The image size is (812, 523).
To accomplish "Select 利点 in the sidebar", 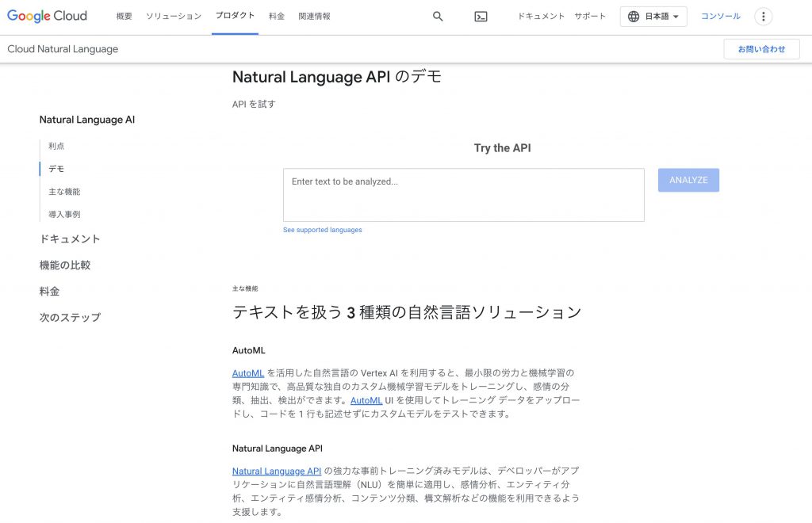I will pos(56,146).
